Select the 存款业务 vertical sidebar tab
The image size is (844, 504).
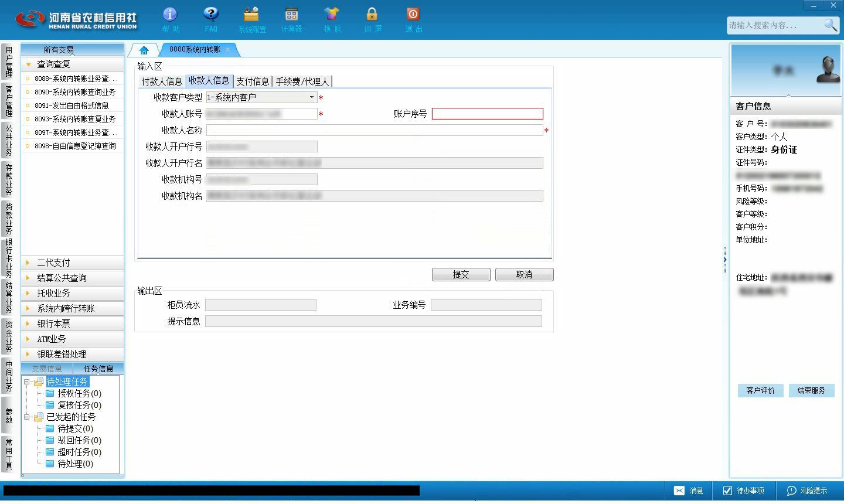(9, 179)
